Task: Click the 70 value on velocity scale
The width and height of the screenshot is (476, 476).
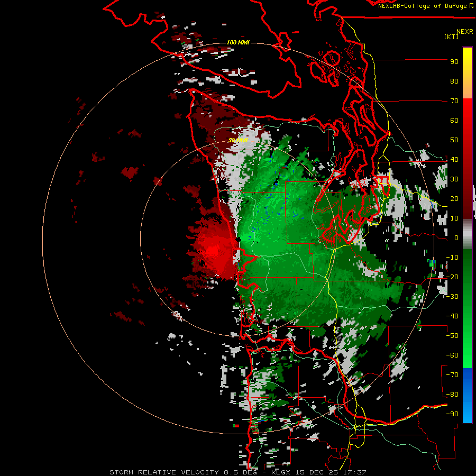Action: [x=454, y=101]
